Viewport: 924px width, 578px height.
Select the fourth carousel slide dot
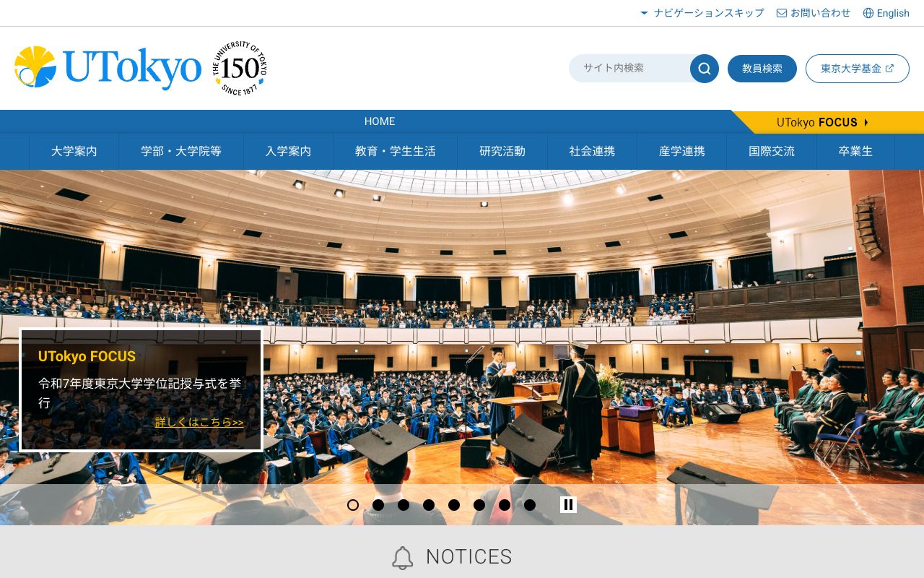pos(429,505)
